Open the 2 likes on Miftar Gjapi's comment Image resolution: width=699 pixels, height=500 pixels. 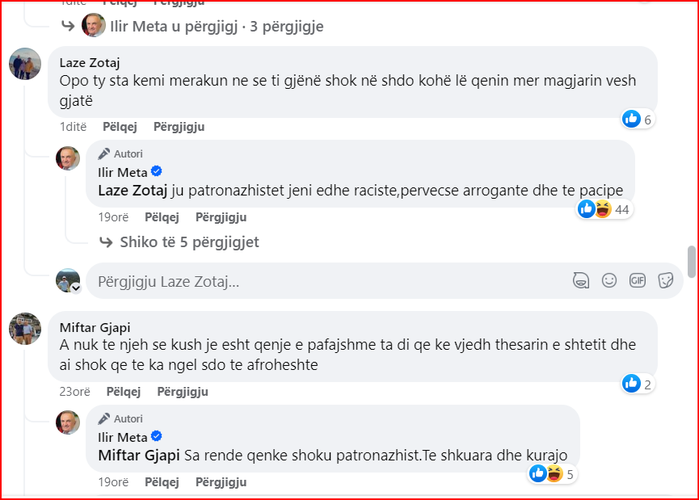pyautogui.click(x=637, y=383)
